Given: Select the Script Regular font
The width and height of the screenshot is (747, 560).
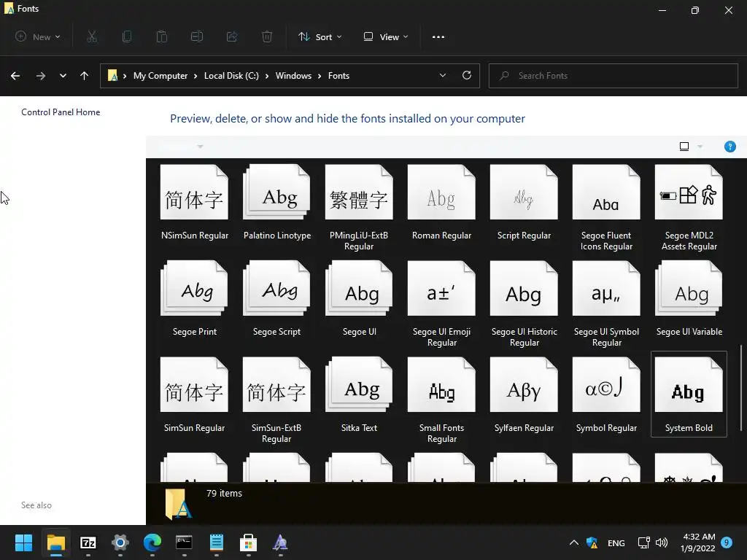Looking at the screenshot, I should [x=524, y=203].
